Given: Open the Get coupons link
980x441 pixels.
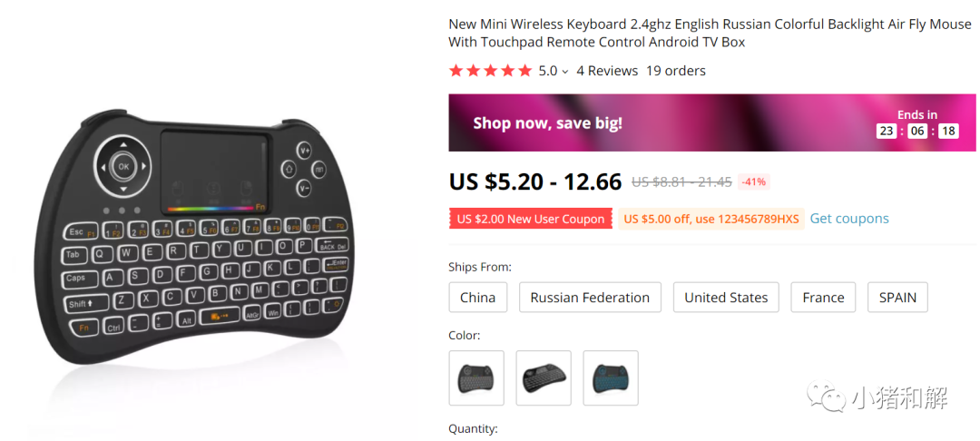Looking at the screenshot, I should point(848,219).
